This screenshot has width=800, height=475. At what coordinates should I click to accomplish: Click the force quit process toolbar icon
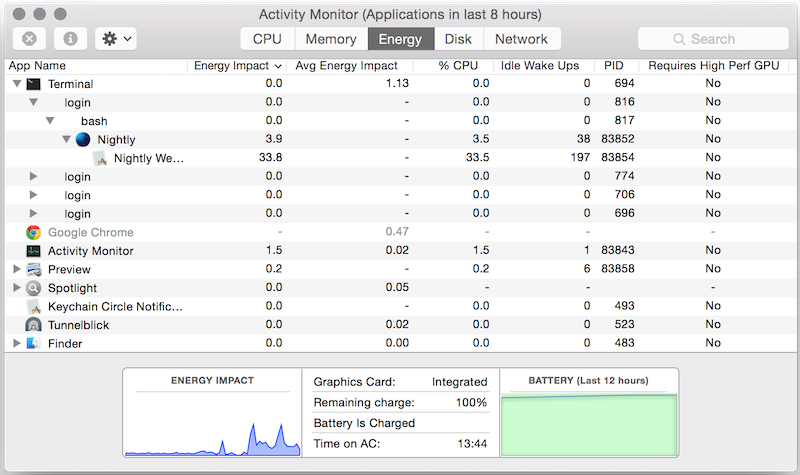(30, 39)
